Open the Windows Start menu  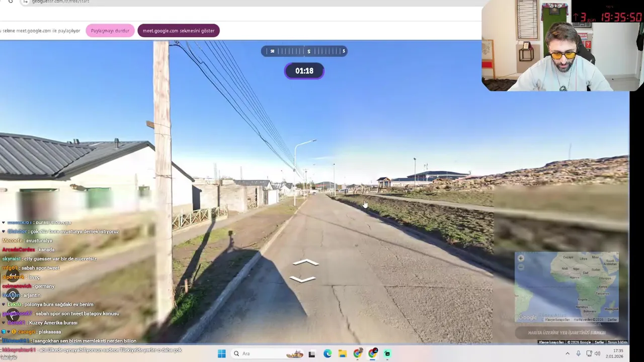tap(221, 353)
